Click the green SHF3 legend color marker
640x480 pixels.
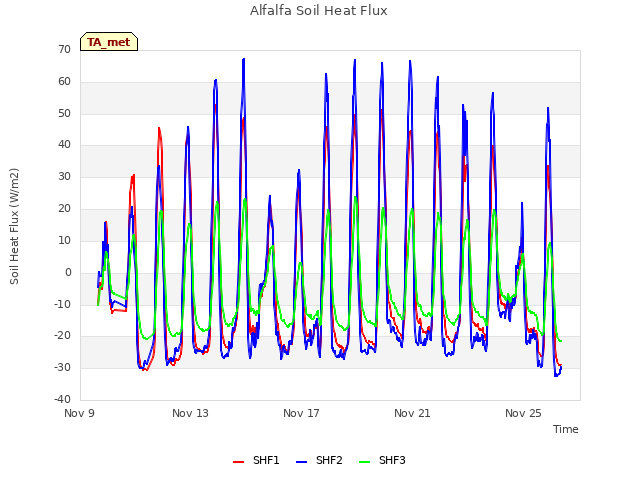point(364,462)
